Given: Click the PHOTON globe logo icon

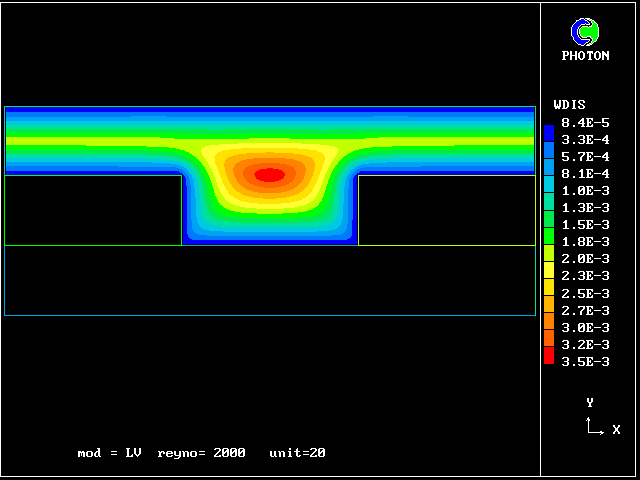Looking at the screenshot, I should (x=585, y=32).
